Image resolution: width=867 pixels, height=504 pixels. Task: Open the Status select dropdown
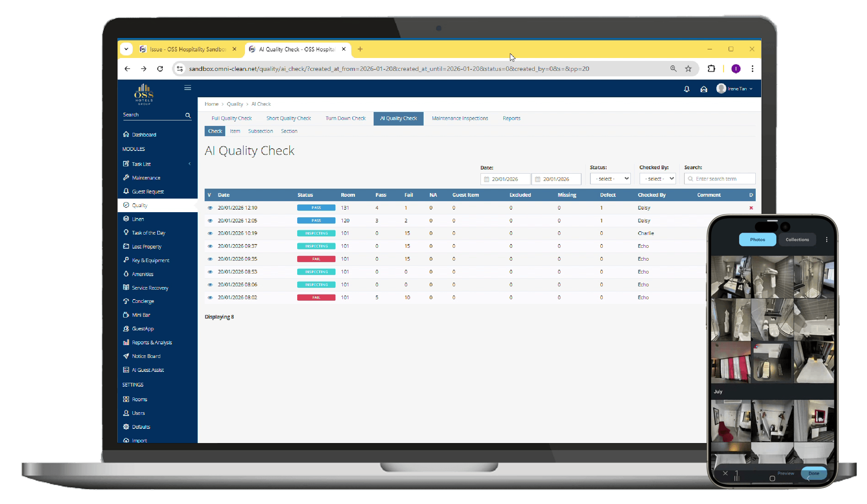click(610, 179)
